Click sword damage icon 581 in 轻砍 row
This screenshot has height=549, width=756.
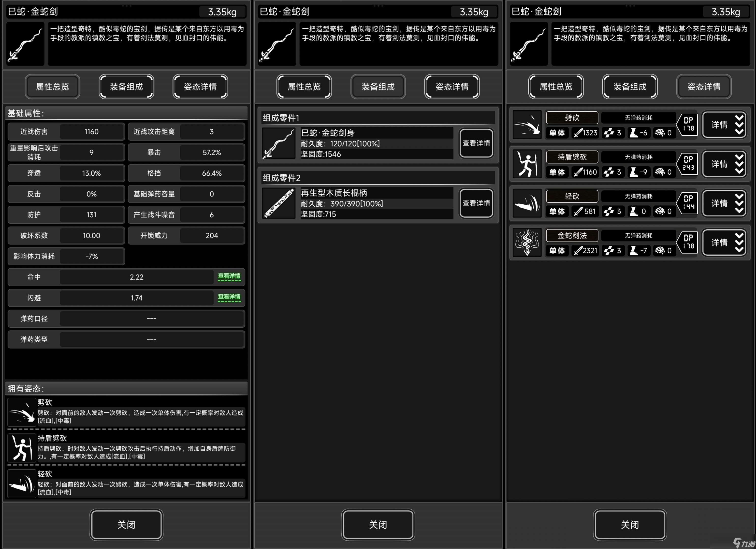coord(578,211)
